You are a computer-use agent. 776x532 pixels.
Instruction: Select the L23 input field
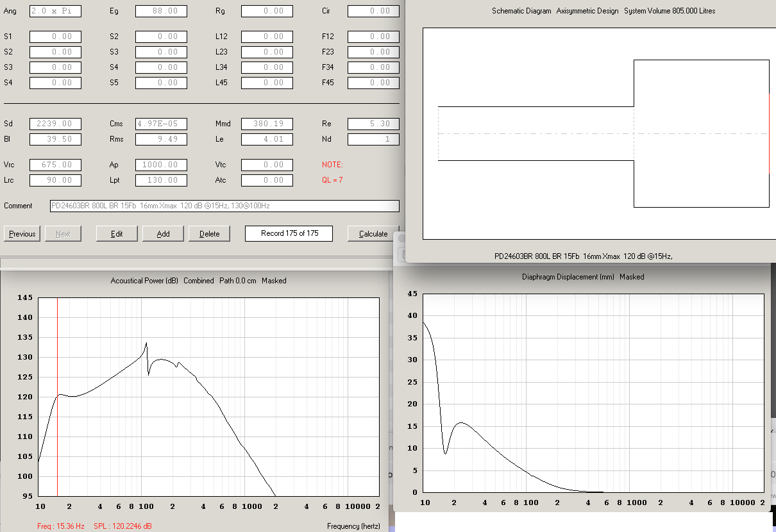click(267, 52)
